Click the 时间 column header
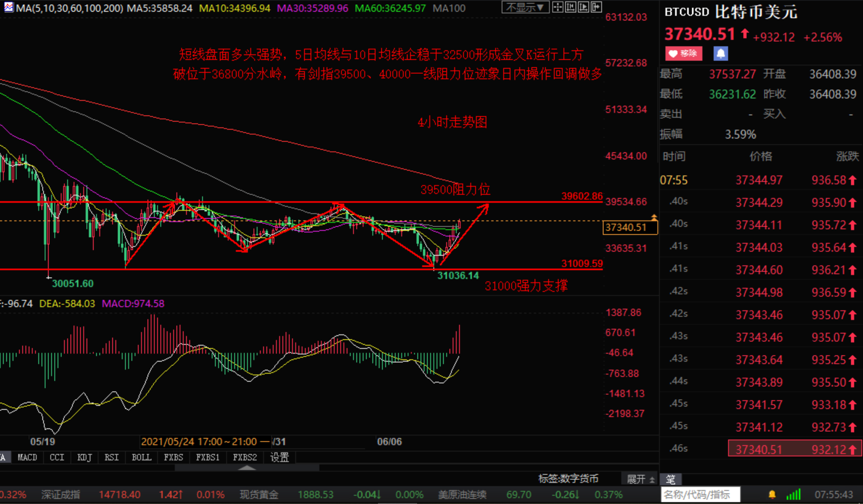 (x=674, y=156)
